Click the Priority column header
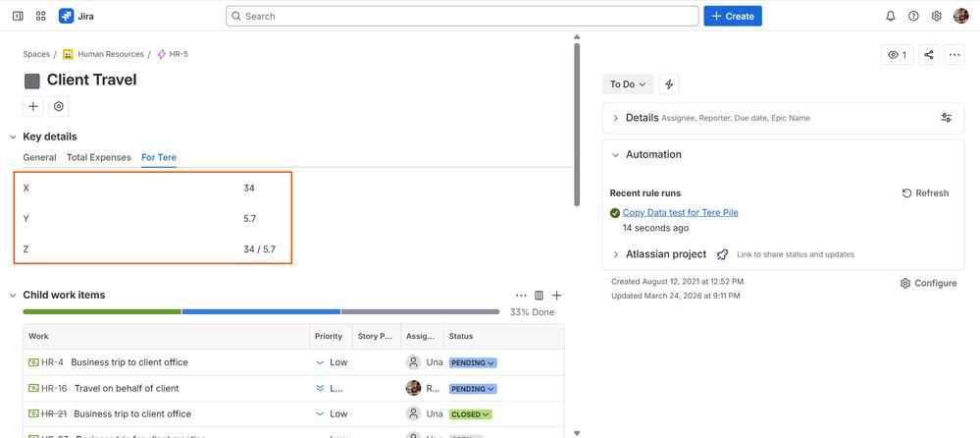Image resolution: width=980 pixels, height=438 pixels. click(329, 337)
